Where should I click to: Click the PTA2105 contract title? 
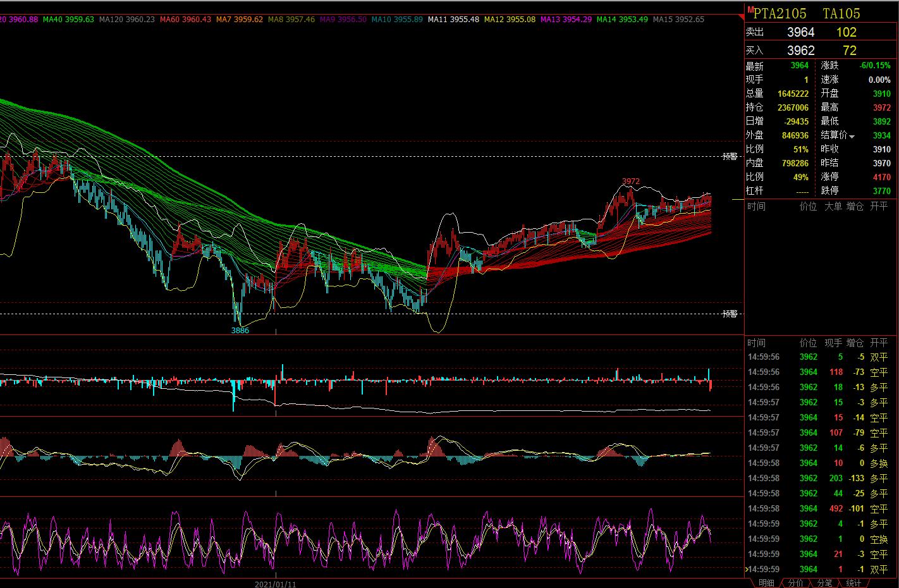click(780, 13)
